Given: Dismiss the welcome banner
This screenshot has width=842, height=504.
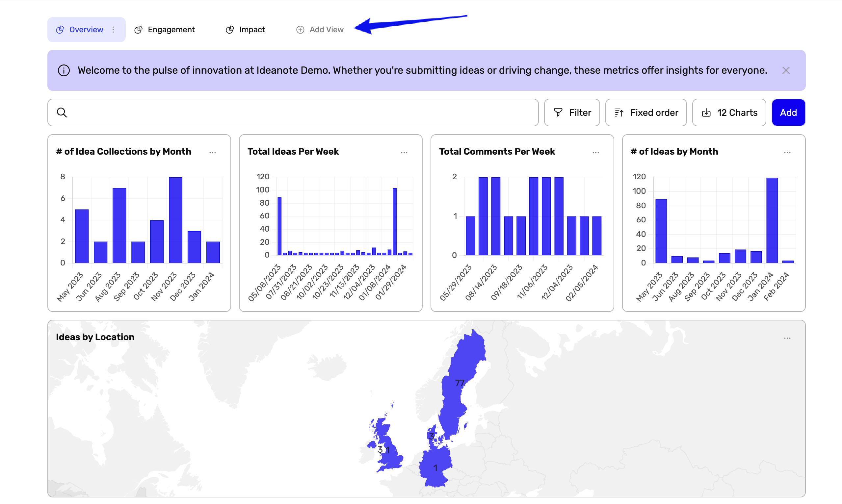Looking at the screenshot, I should point(786,71).
